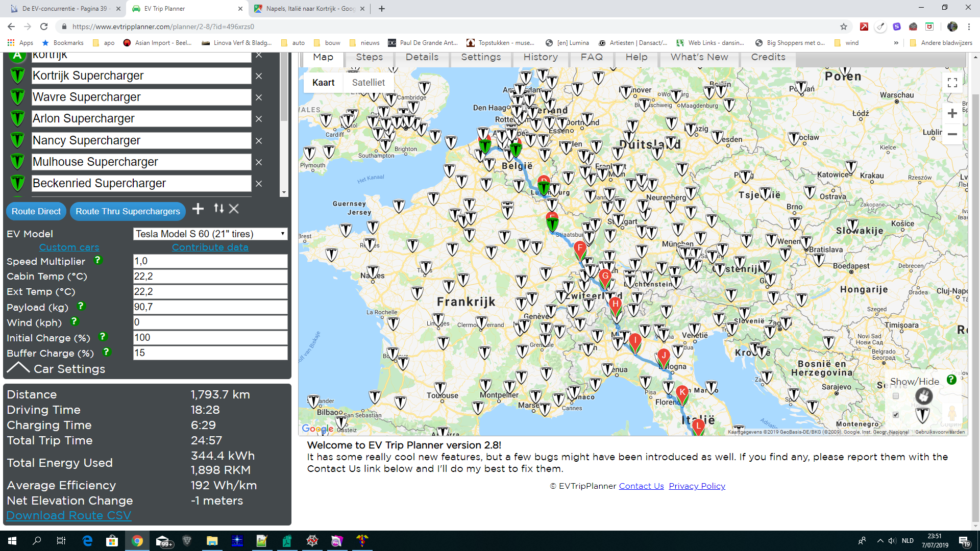Add a new waypoint with plus icon
Image resolution: width=980 pixels, height=551 pixels.
pos(198,209)
